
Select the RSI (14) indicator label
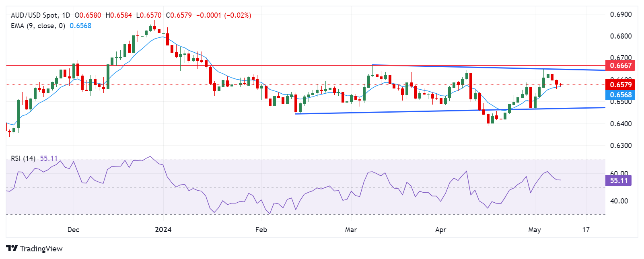23,158
